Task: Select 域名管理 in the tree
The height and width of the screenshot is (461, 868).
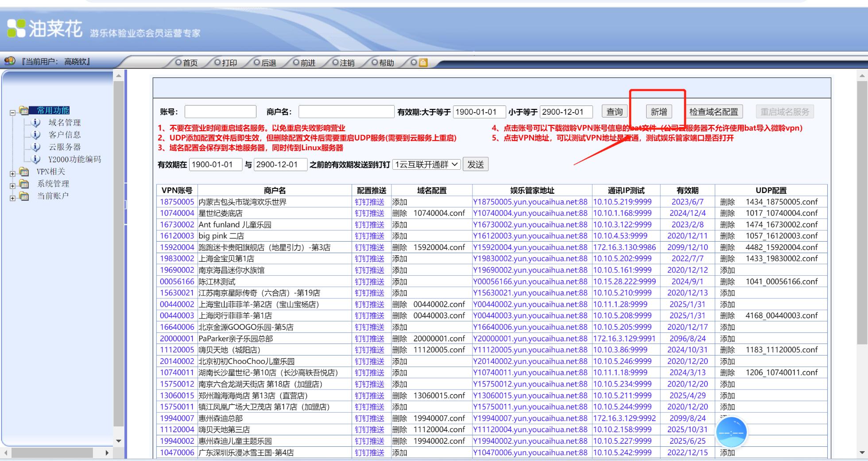Action: click(65, 123)
